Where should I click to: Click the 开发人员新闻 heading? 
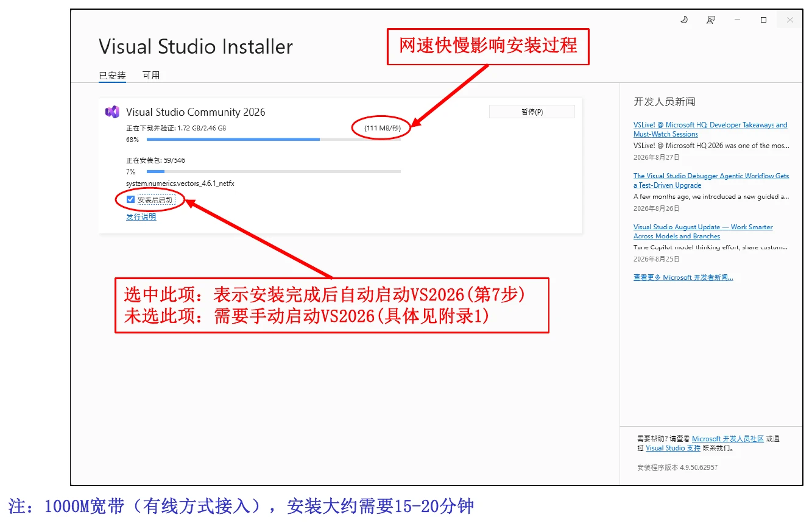[664, 102]
